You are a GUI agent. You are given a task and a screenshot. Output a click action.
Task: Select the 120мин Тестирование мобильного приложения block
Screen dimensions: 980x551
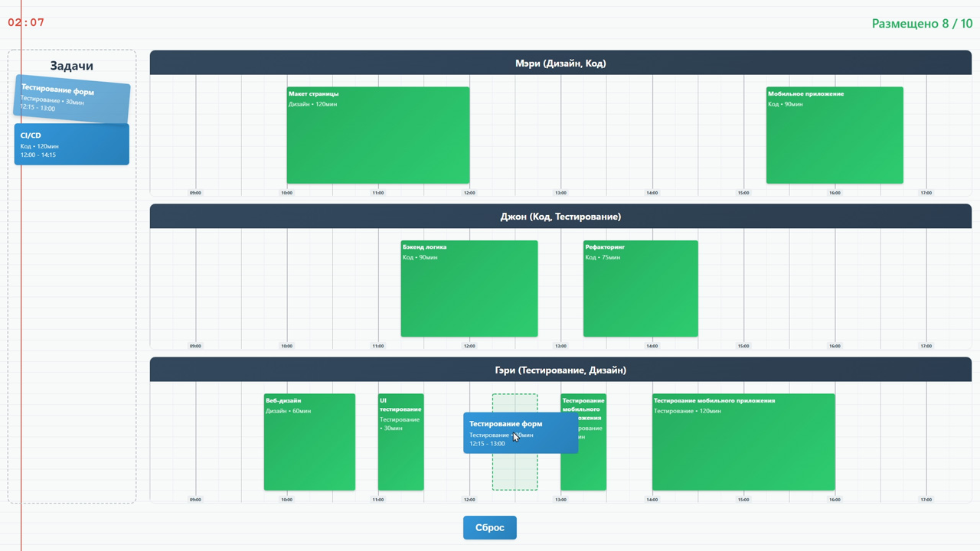743,442
